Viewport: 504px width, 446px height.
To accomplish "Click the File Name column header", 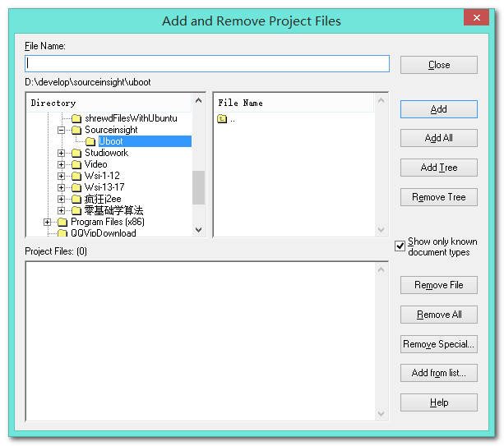I will (x=294, y=103).
